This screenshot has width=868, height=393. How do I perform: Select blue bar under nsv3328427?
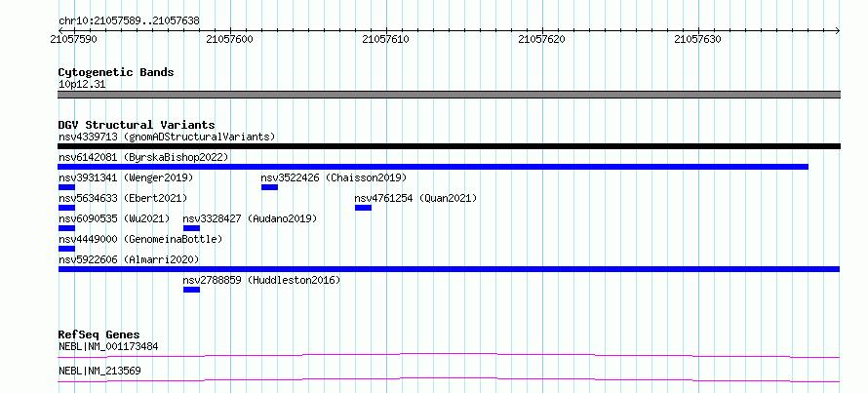(x=191, y=228)
